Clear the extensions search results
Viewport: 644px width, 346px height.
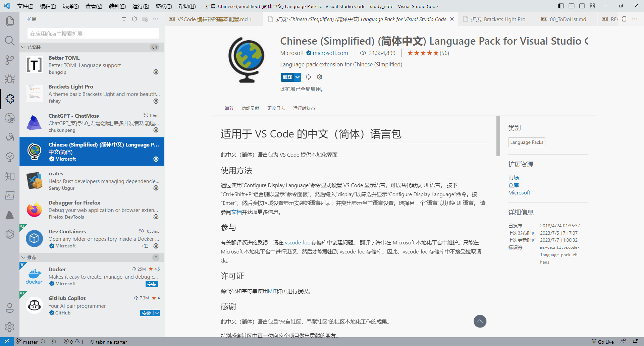tap(145, 19)
